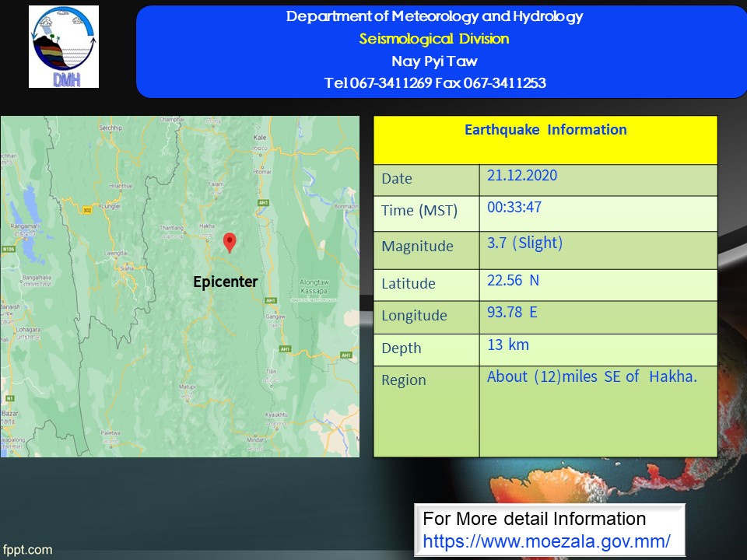
Task: Click the "Hnahthial" label on the map
Action: click(x=121, y=186)
